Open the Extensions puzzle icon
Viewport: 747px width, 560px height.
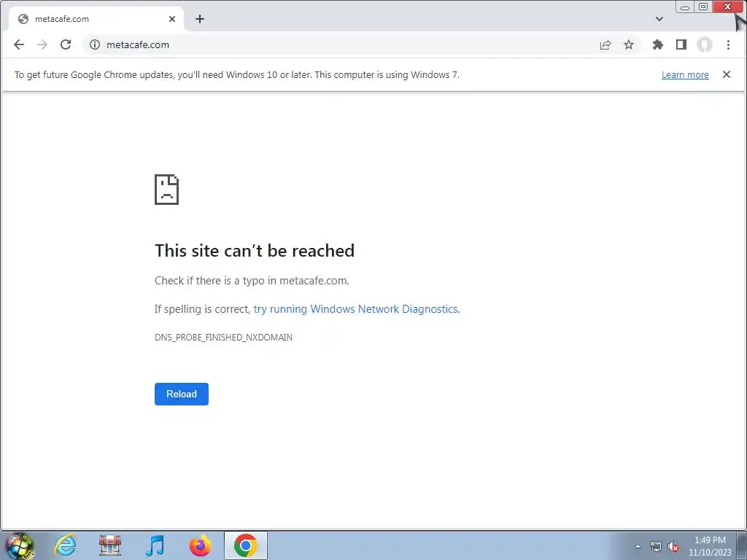click(658, 44)
